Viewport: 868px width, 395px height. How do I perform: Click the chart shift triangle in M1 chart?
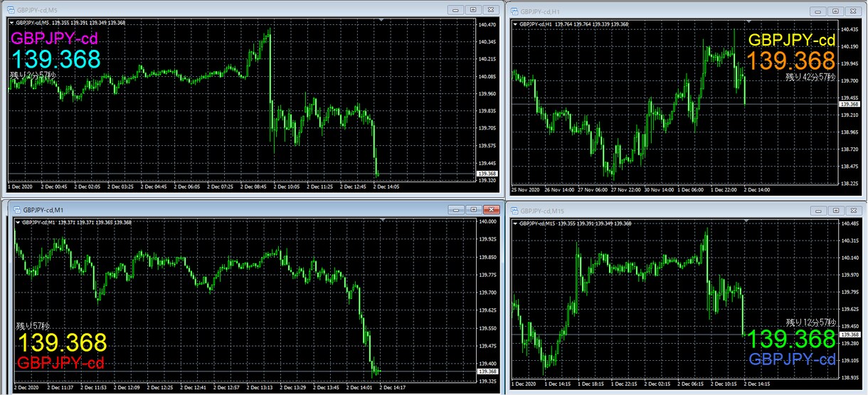coord(383,221)
